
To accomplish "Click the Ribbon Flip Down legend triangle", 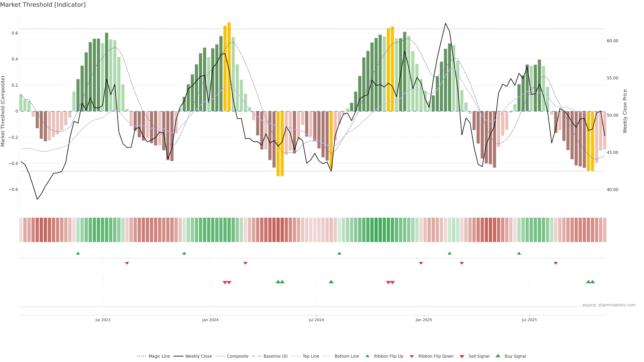I will point(412,356).
